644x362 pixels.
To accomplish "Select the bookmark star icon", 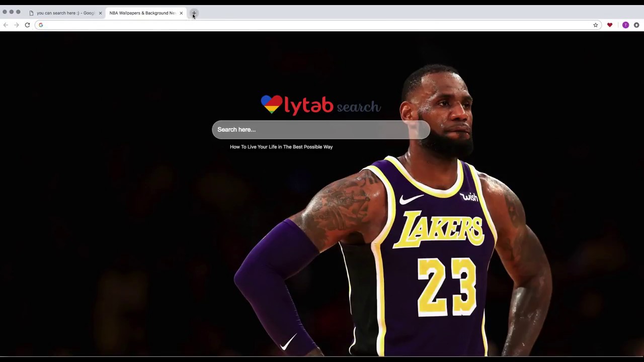I will point(595,25).
